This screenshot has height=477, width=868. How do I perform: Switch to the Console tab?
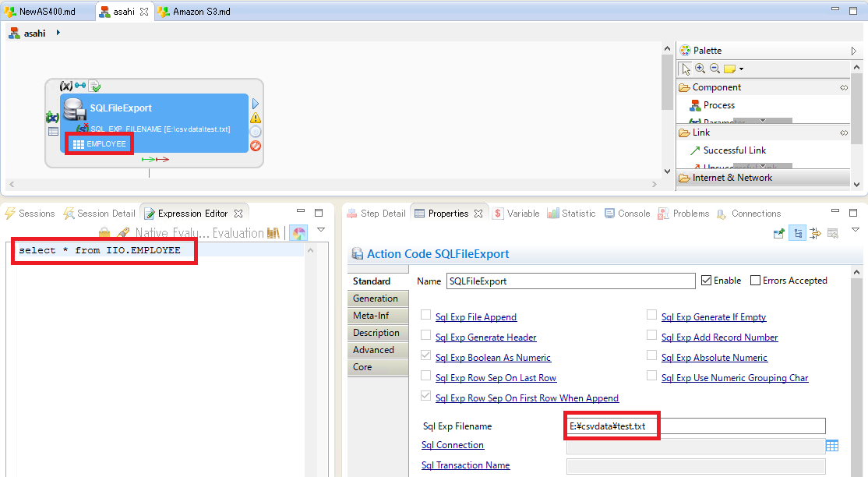pos(633,214)
